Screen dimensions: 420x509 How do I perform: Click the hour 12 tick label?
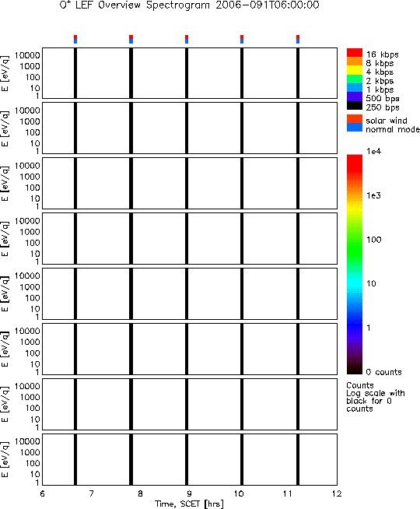pos(337,493)
